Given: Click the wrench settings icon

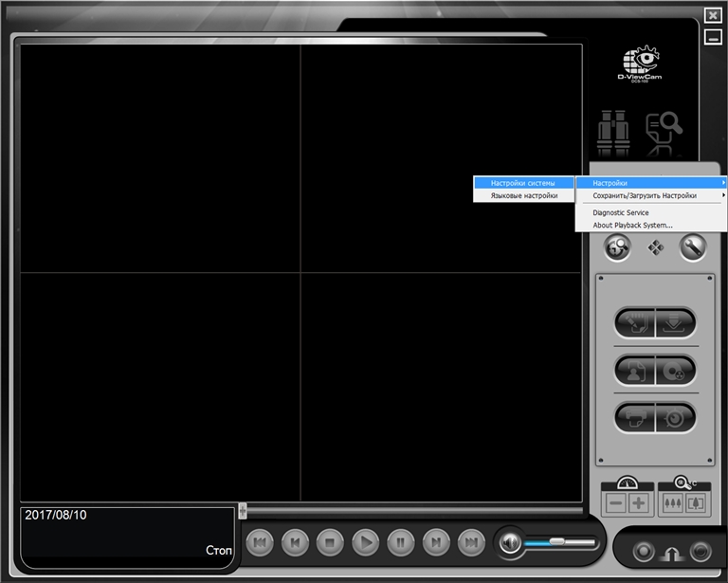Looking at the screenshot, I should [x=693, y=246].
